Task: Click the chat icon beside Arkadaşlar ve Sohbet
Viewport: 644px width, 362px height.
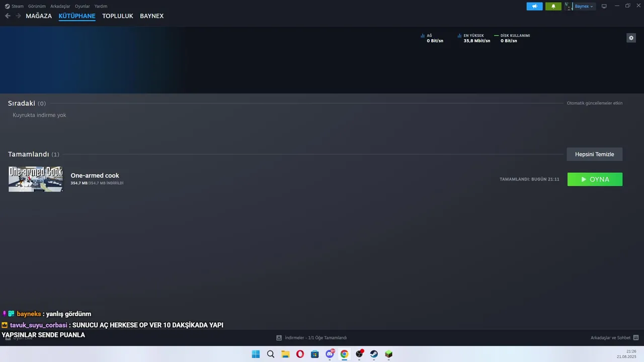Action: pos(636,338)
